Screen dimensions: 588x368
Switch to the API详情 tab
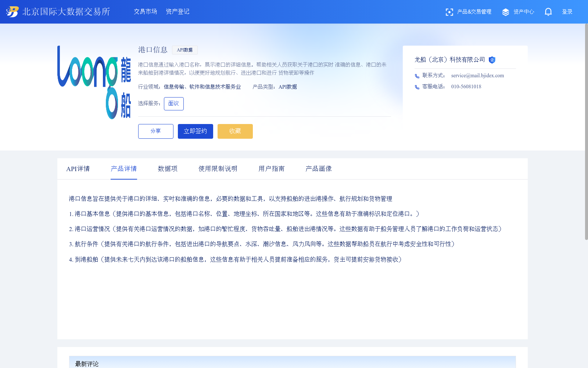coord(78,169)
